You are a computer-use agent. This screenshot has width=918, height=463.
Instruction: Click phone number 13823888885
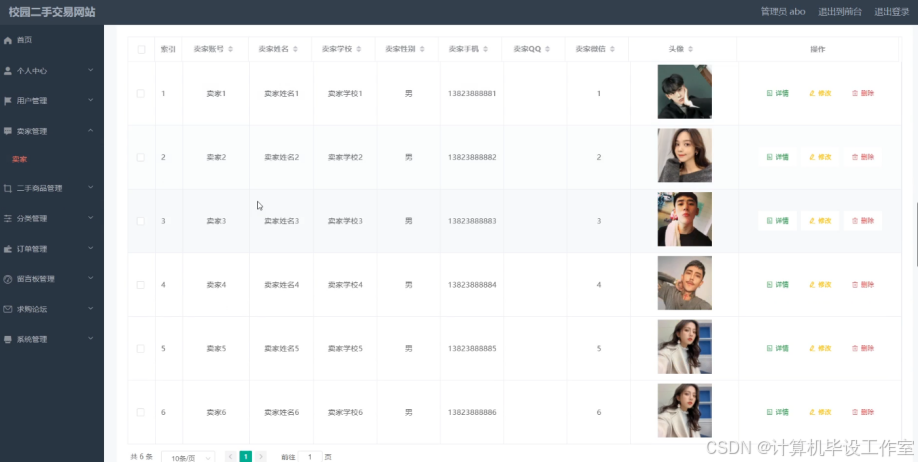coord(472,349)
